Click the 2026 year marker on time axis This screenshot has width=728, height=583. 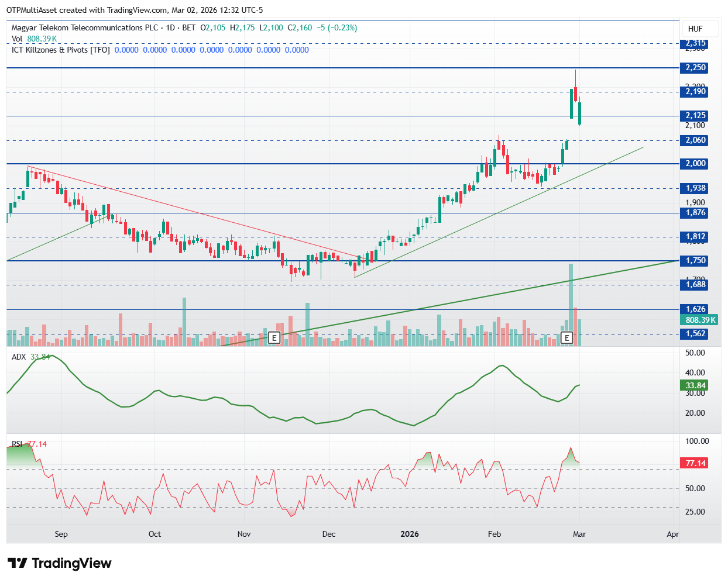tap(410, 534)
